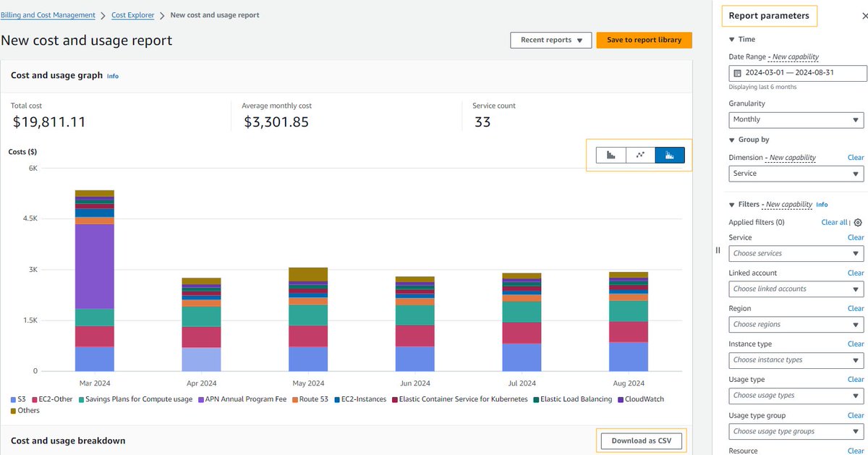Select the grouped bar chart icon
This screenshot has width=868, height=455.
610,155
